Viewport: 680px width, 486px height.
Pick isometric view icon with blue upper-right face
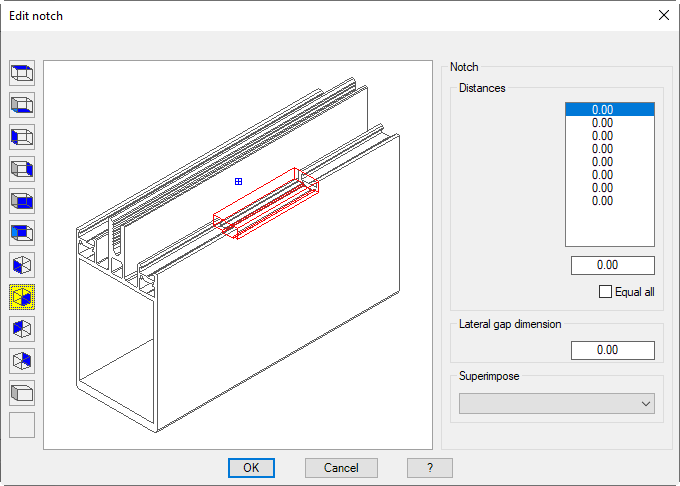pyautogui.click(x=22, y=360)
